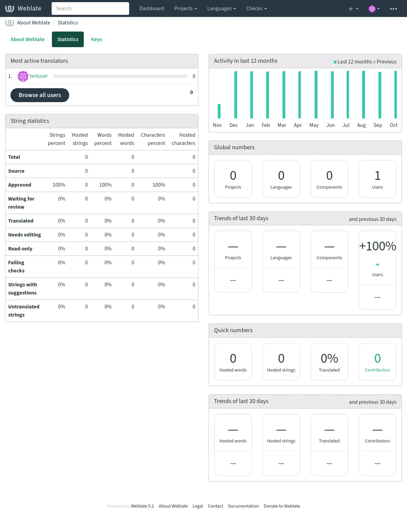407x532 pixels.
Task: Click the breadcrumb Weblate logo icon
Action: click(x=9, y=23)
